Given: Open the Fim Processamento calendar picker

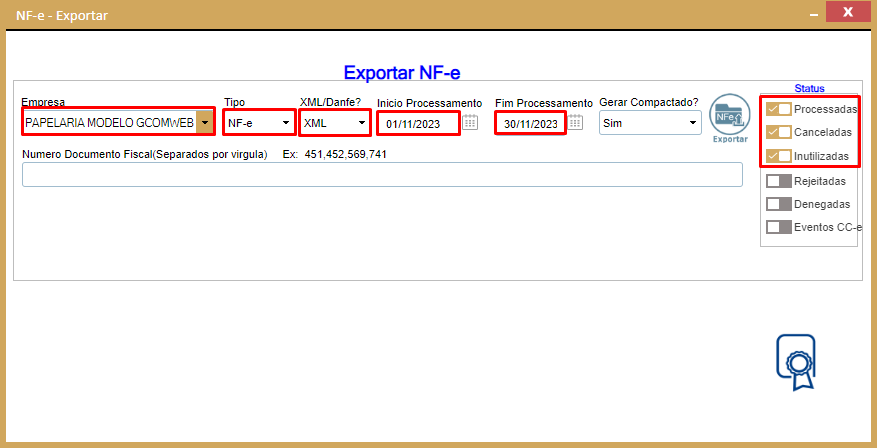Looking at the screenshot, I should pos(576,123).
